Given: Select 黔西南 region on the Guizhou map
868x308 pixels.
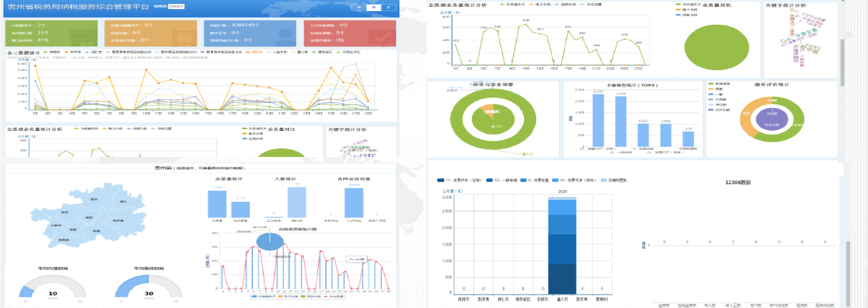Looking at the screenshot, I should tap(64, 240).
